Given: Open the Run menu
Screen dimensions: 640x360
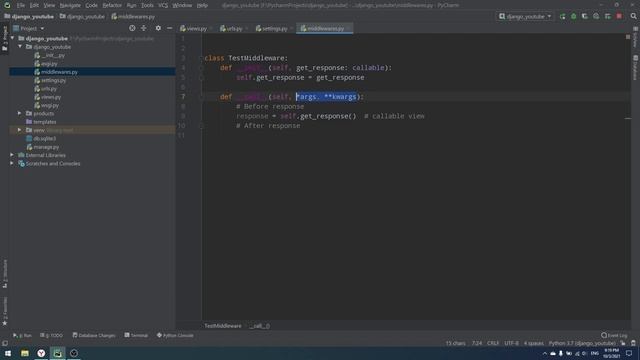Looking at the screenshot, I should [131, 5].
